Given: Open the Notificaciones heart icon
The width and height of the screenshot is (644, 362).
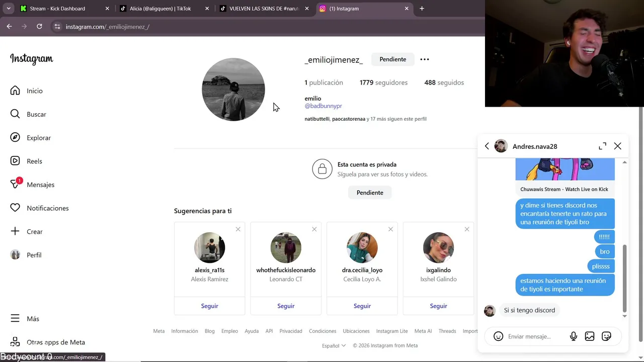Looking at the screenshot, I should (15, 208).
